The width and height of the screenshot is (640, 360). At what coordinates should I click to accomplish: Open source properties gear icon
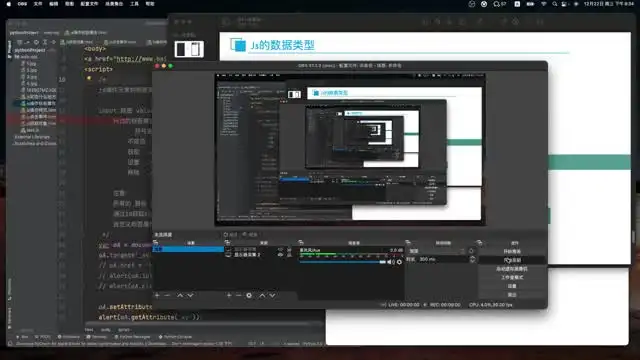click(x=249, y=295)
